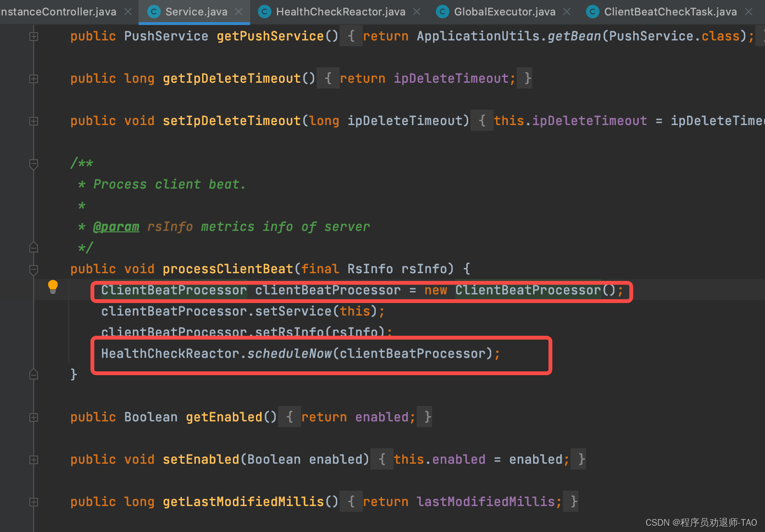Click the 'Process client beat.' comment line

coord(169,184)
